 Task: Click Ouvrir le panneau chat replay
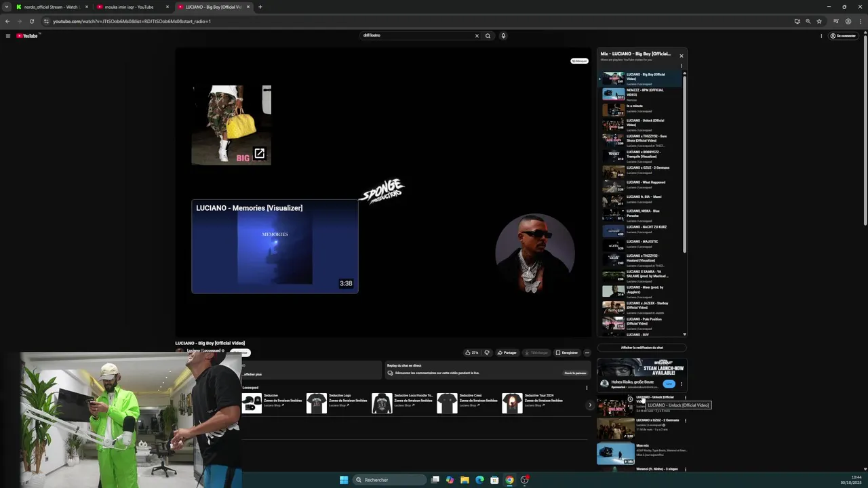[x=575, y=373]
